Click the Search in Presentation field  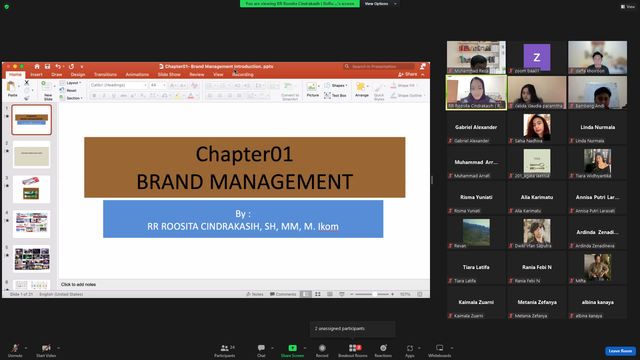tap(380, 66)
